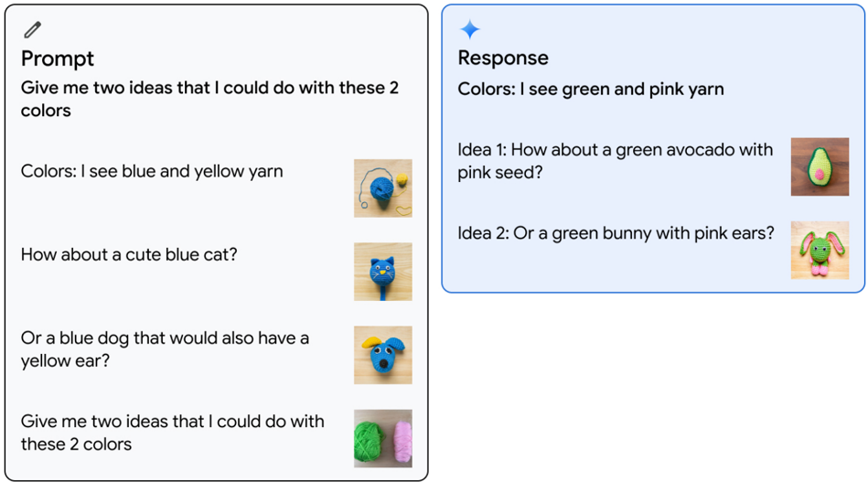This screenshot has height=482, width=868.
Task: Open the blue and yellow yarn thumbnail
Action: pyautogui.click(x=382, y=187)
